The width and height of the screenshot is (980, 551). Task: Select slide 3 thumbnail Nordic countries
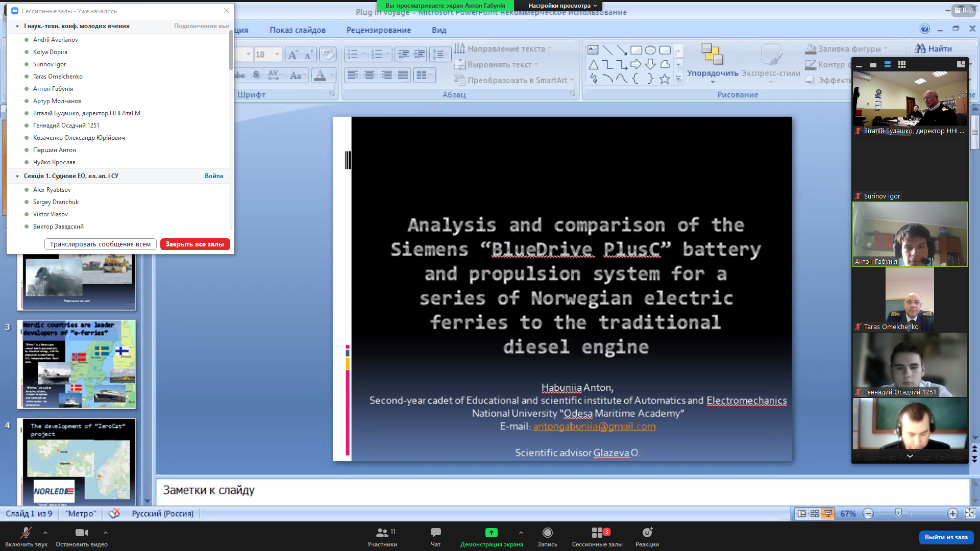77,364
